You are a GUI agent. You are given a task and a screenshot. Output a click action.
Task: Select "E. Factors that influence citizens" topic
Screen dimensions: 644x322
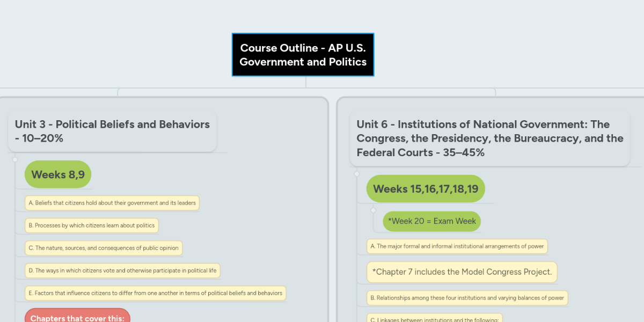[x=155, y=293]
